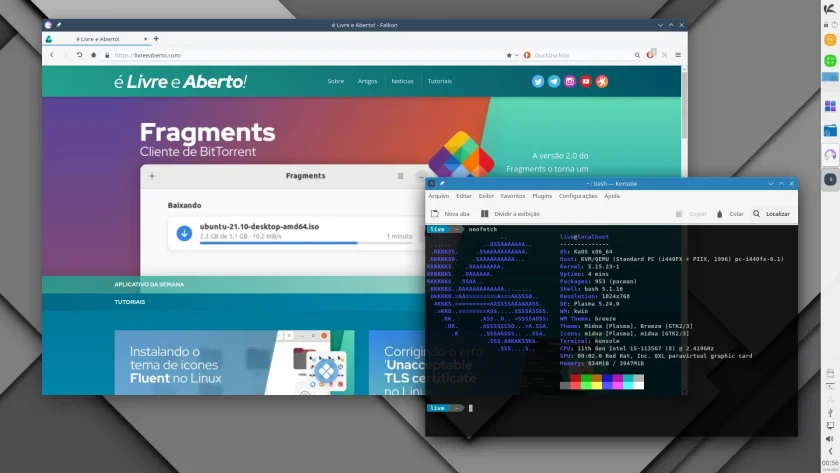Expand the address bar history dropdown arrow
Screen dimensions: 840x473
click(x=516, y=55)
